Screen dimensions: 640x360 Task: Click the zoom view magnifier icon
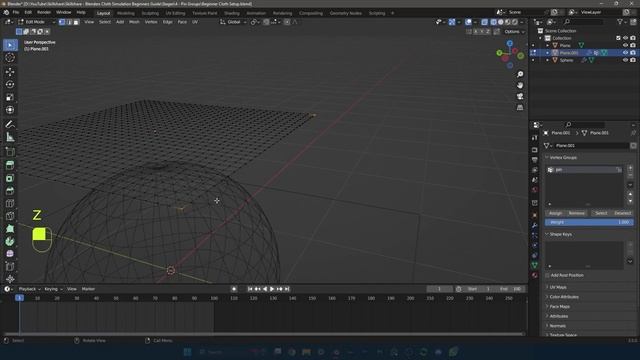[520, 74]
